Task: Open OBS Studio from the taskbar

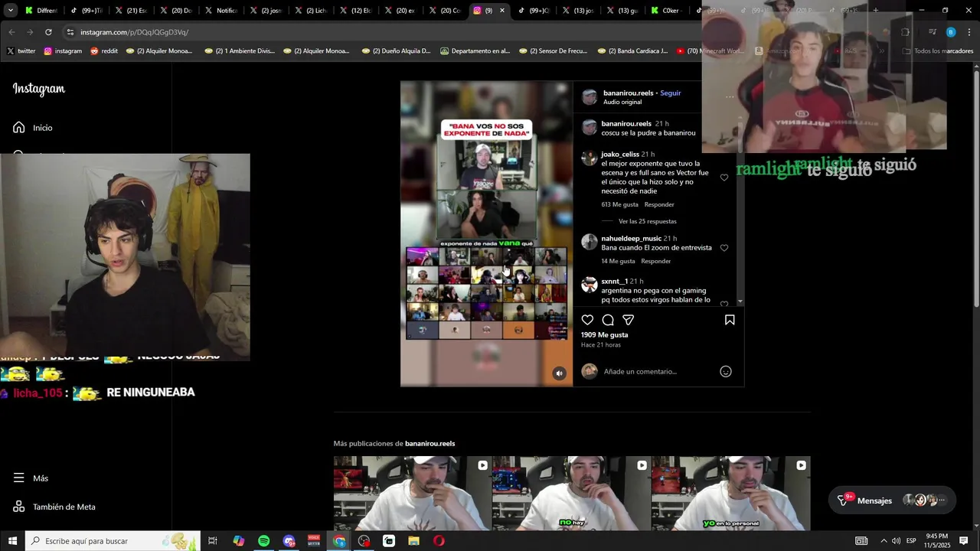Action: pyautogui.click(x=364, y=541)
